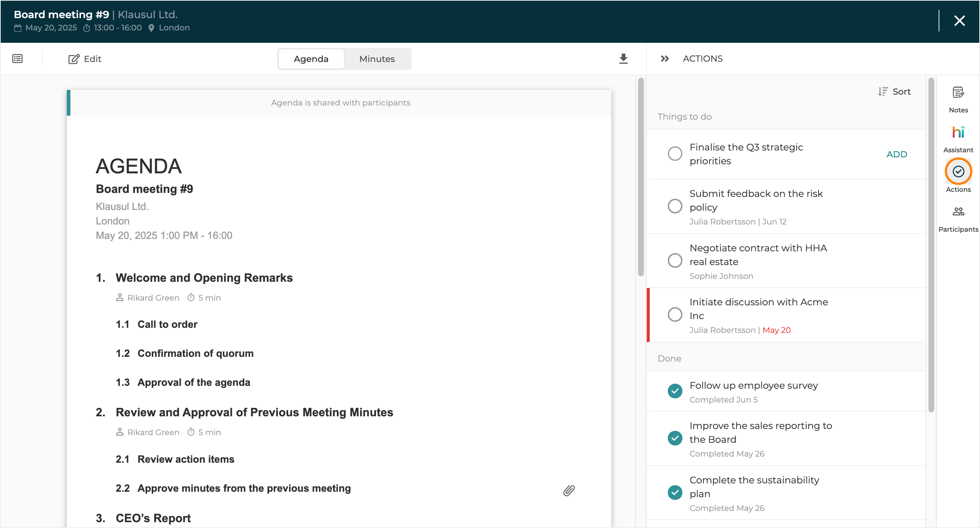Toggle the agenda outline list icon
The image size is (980, 528).
[17, 58]
